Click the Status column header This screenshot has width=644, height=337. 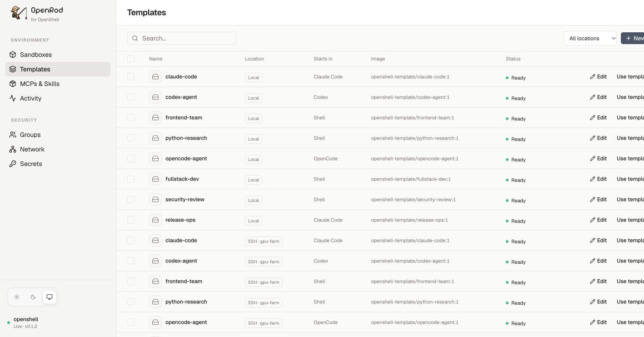pyautogui.click(x=513, y=59)
